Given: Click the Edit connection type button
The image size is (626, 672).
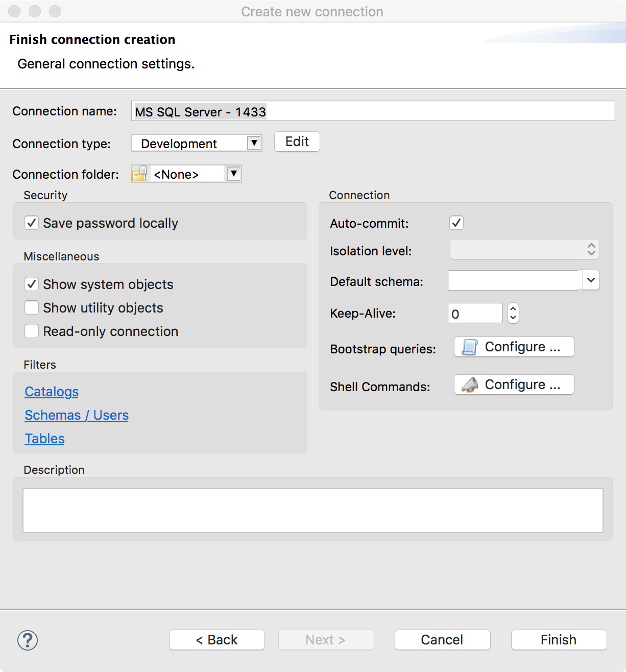Looking at the screenshot, I should coord(297,141).
